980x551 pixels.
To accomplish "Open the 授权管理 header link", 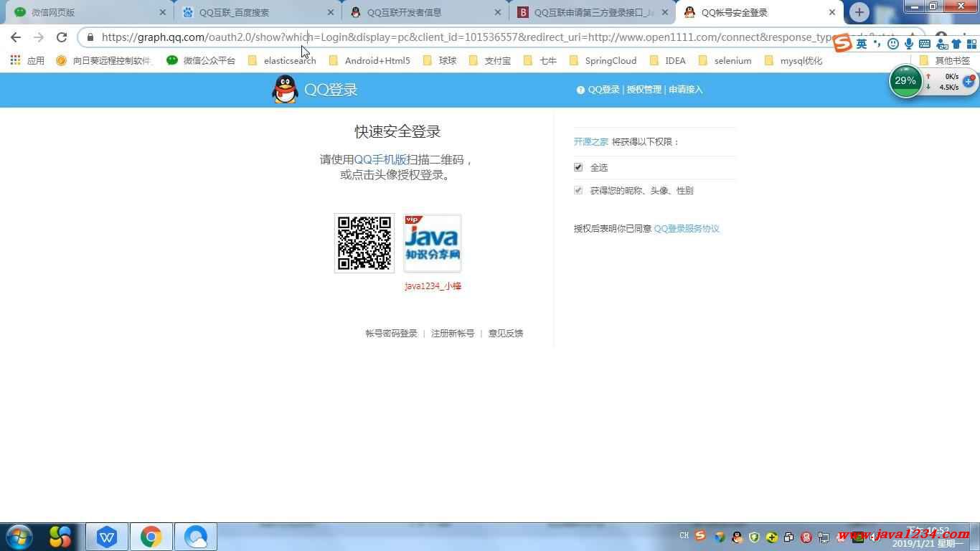I will (644, 90).
